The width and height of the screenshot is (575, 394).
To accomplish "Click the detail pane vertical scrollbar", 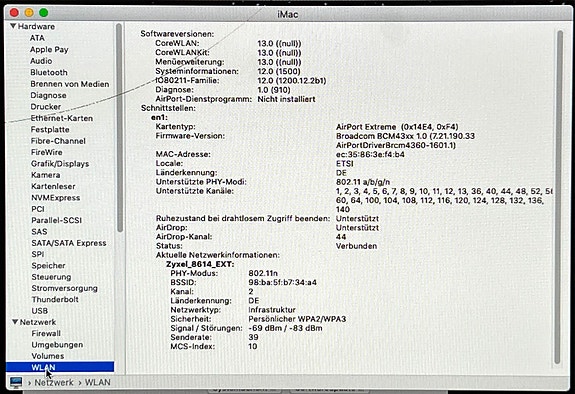I will [559, 197].
